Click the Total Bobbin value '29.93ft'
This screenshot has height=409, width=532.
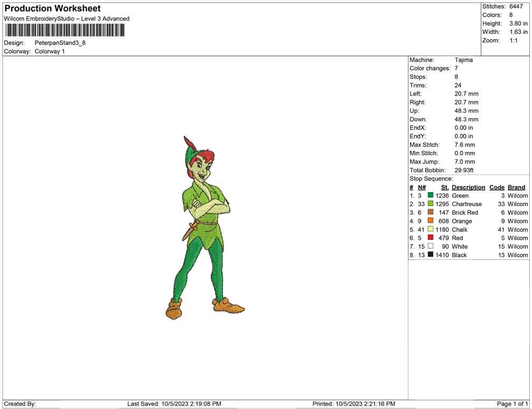pyautogui.click(x=464, y=170)
